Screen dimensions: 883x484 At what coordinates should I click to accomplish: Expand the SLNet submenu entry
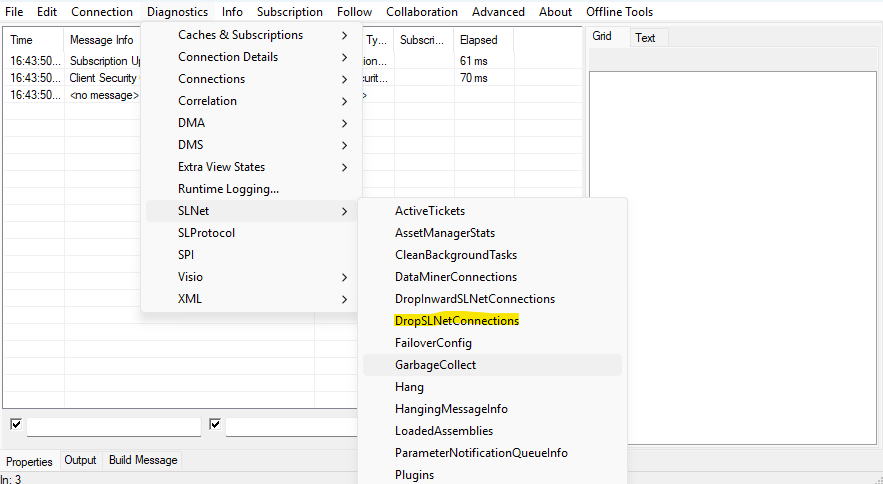(251, 211)
